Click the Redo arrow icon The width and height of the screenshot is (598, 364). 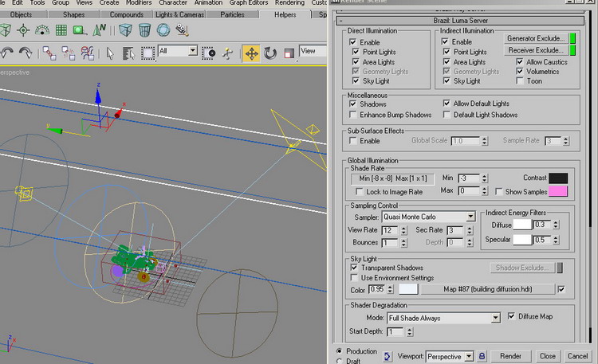pos(26,53)
